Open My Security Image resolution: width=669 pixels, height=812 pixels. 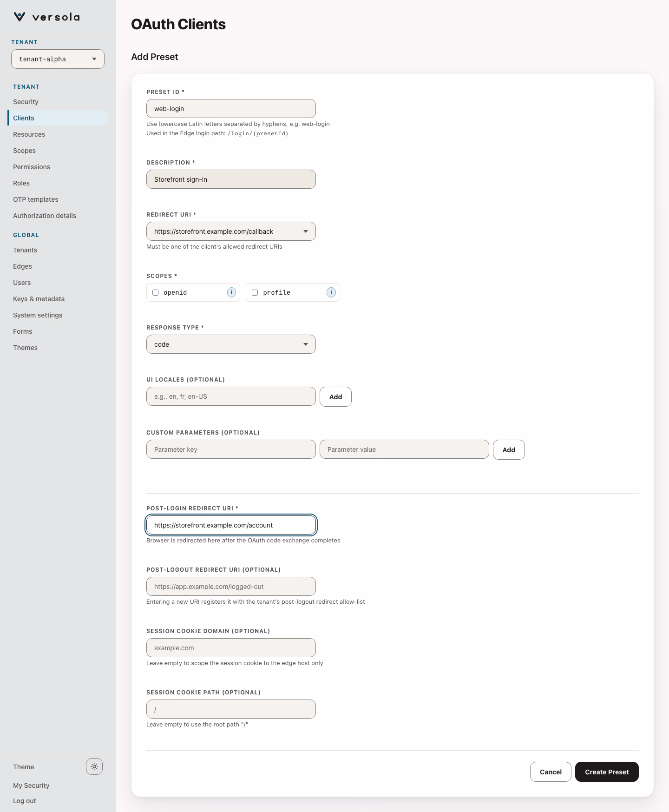(x=31, y=786)
